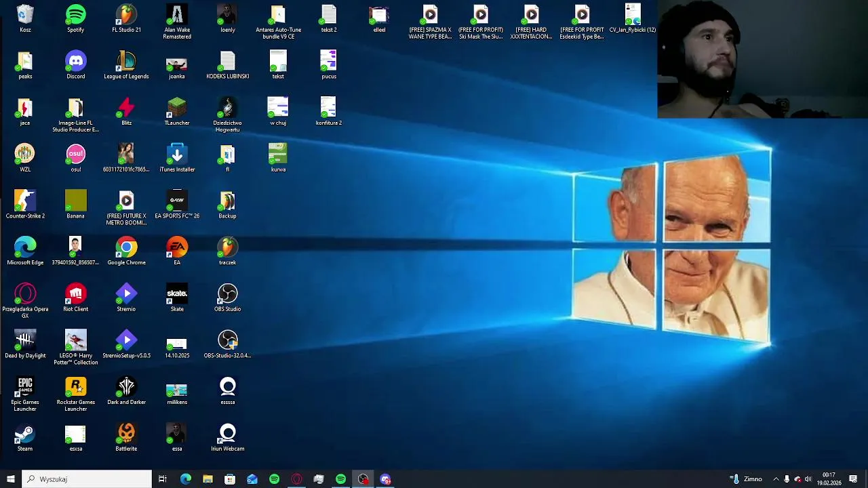Open the TLauncher Minecraft shortcut
This screenshot has width=868, height=488.
(x=177, y=112)
